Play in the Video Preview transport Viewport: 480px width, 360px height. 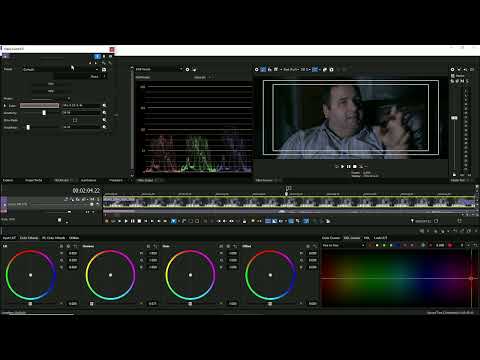point(342,166)
